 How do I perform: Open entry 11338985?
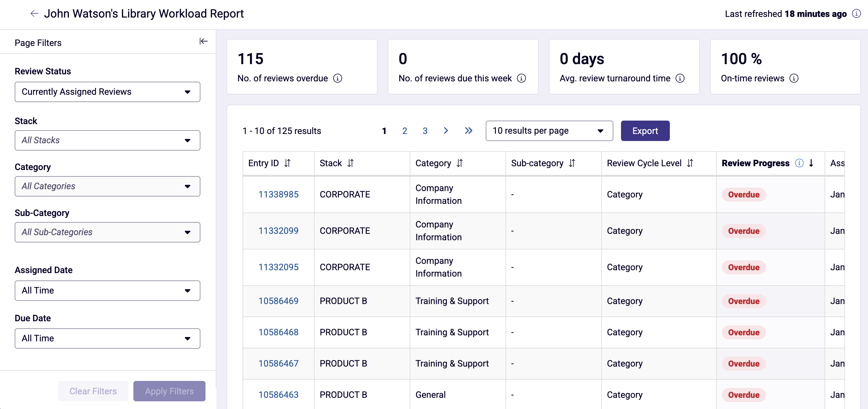pos(278,194)
